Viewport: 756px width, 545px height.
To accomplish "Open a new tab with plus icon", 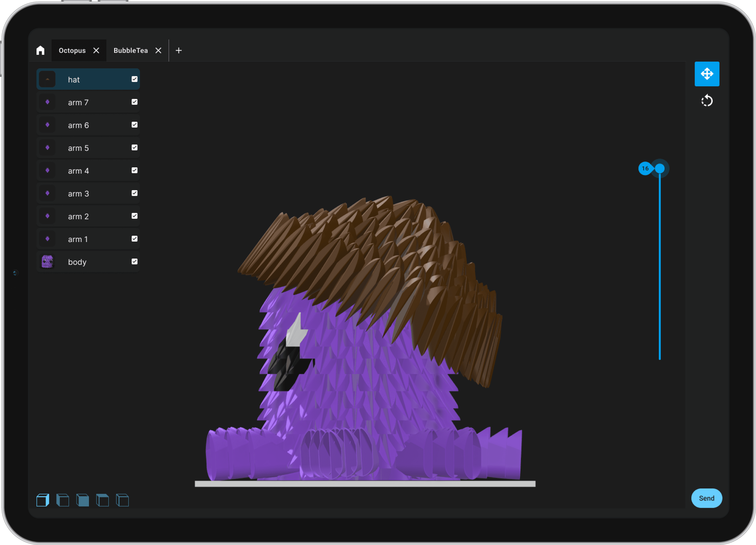I will coord(179,50).
